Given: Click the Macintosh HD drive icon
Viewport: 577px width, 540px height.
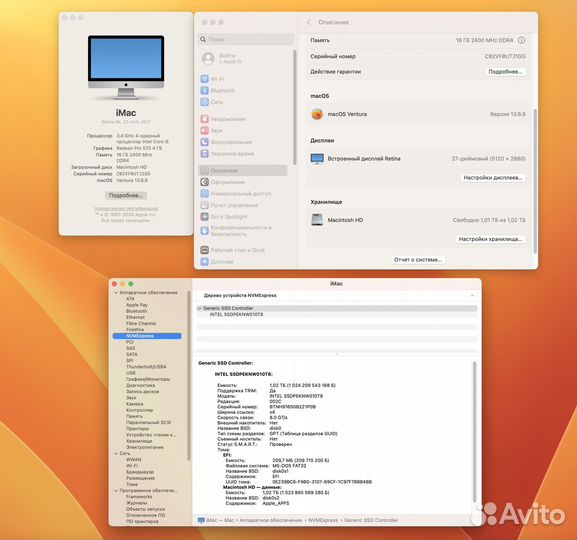Looking at the screenshot, I should tap(317, 220).
